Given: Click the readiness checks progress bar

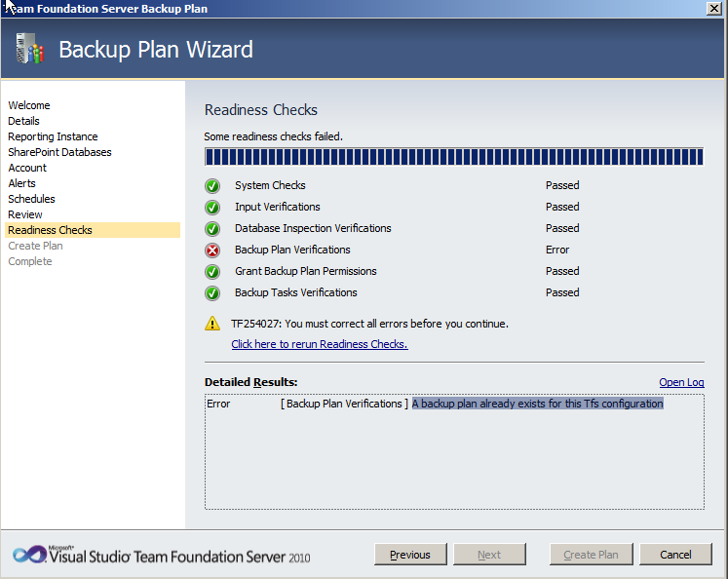Looking at the screenshot, I should tap(454, 158).
